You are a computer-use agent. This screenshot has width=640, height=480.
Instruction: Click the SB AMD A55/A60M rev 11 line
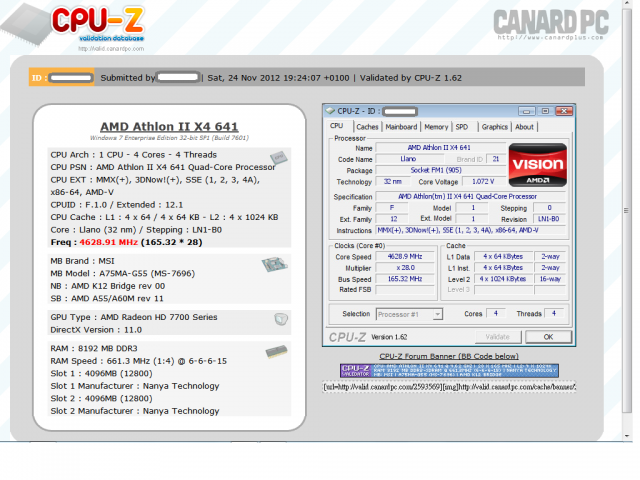107,299
